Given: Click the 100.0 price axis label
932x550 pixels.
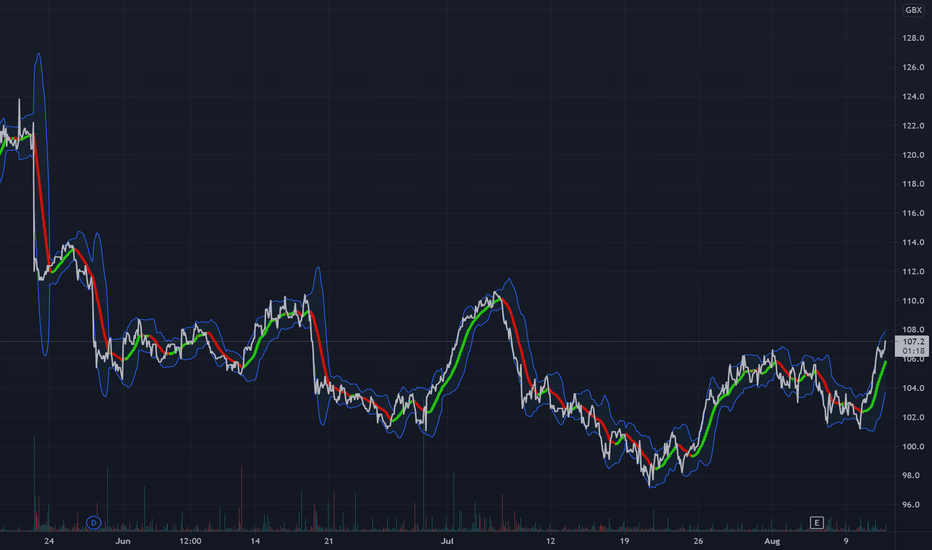Looking at the screenshot, I should [x=913, y=447].
